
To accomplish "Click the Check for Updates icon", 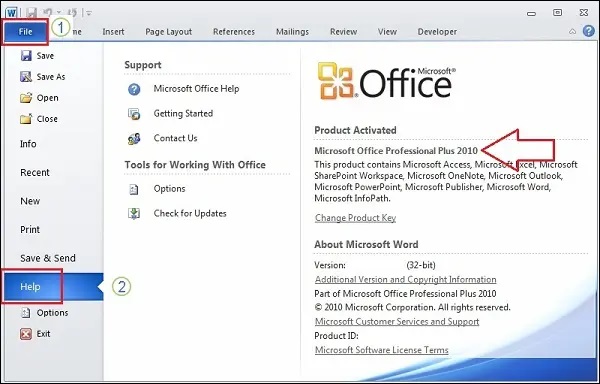I will point(134,213).
